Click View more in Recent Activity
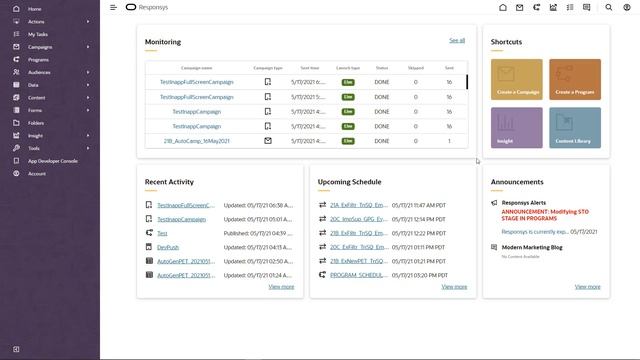The image size is (640, 360). pos(281,287)
